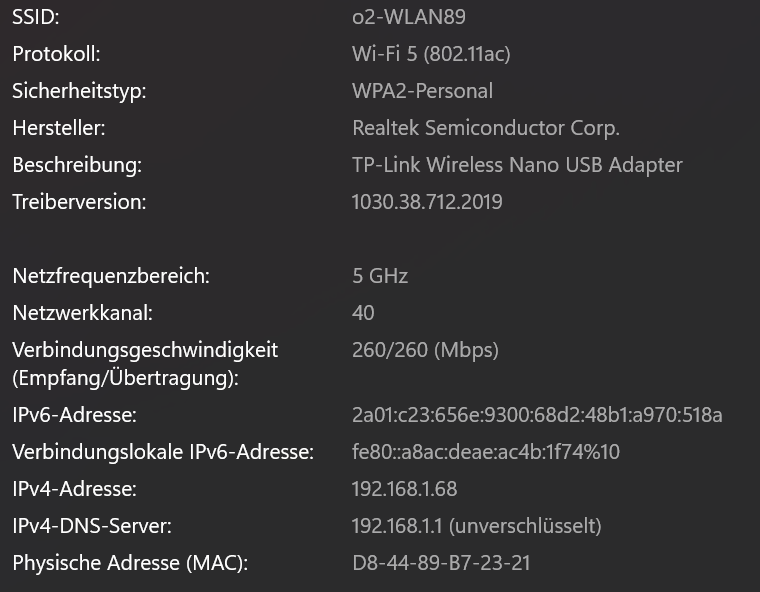Click the "Treiberversion:" label
This screenshot has height=592, width=760.
pos(79,202)
